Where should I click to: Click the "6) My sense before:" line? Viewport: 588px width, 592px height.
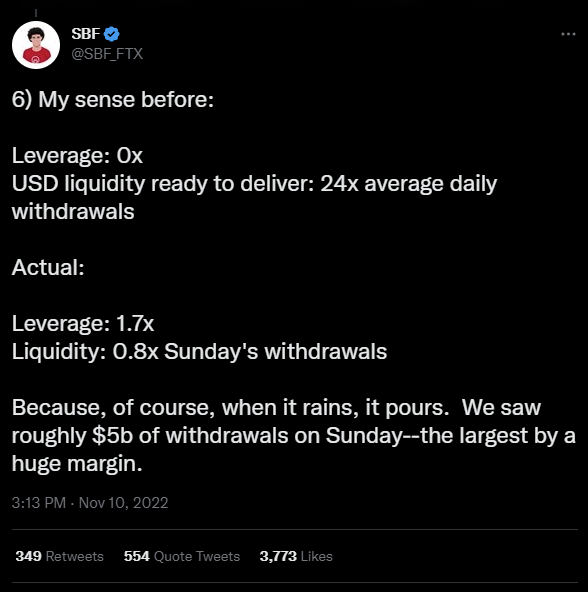point(113,100)
